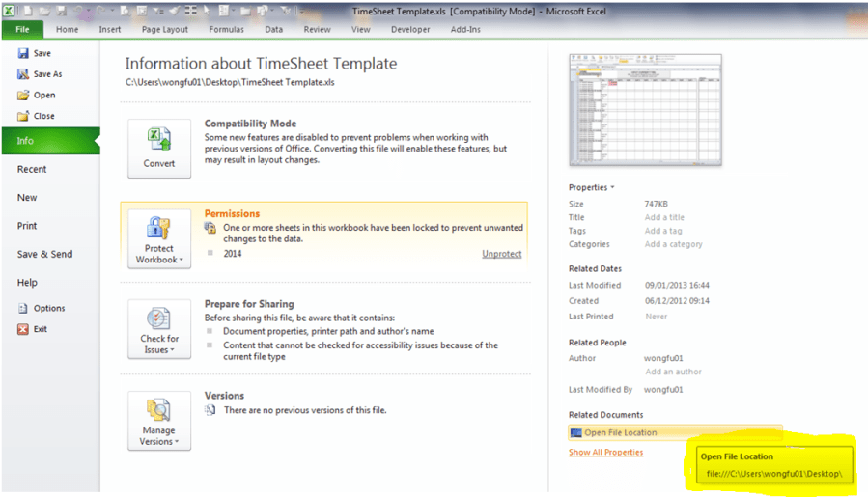Image resolution: width=868 pixels, height=497 pixels.
Task: Click the Unprotect link
Action: (x=501, y=254)
